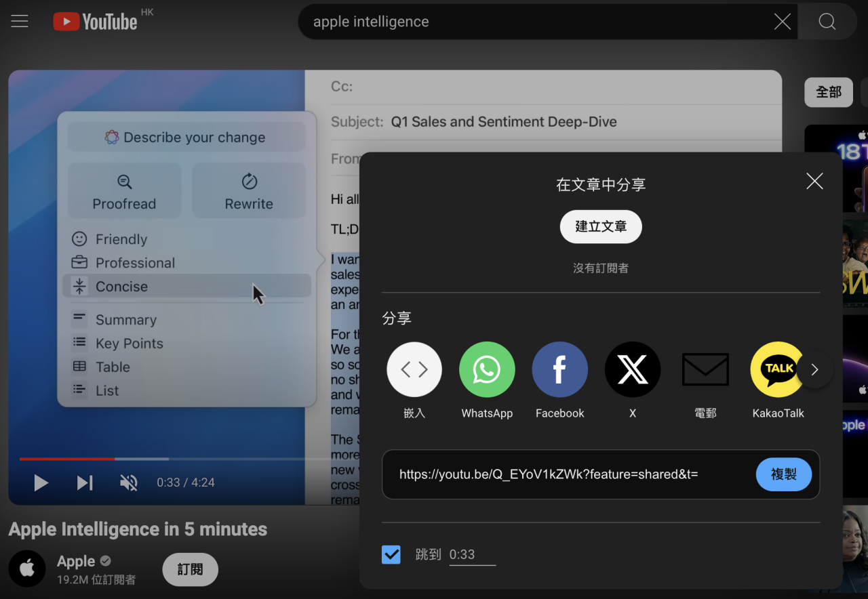Uncheck the start-at-time checkbox

point(391,555)
